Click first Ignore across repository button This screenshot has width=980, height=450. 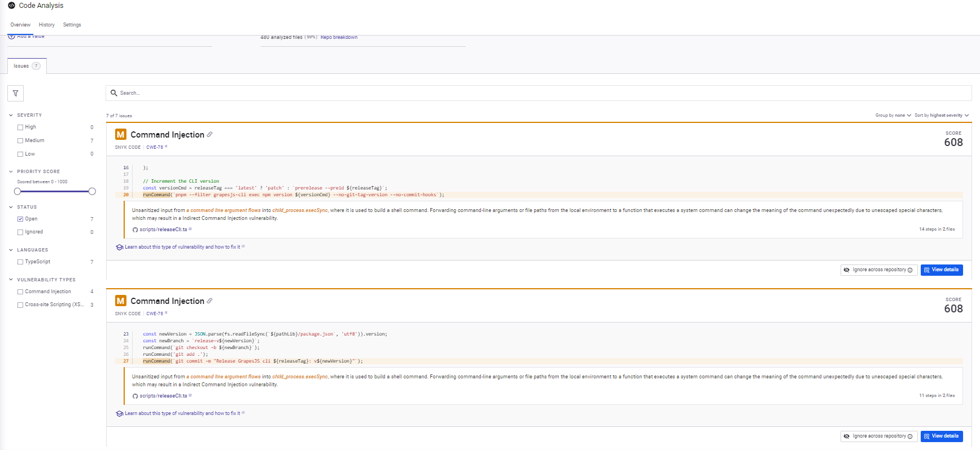coord(878,270)
